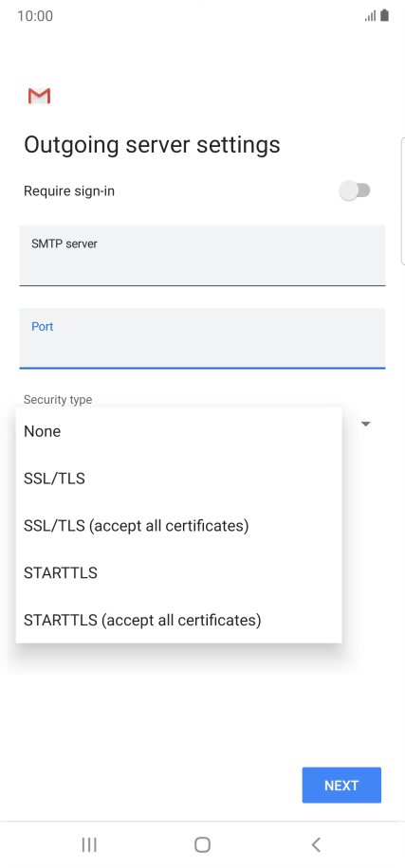The height and width of the screenshot is (868, 405).
Task: Tap the edge panel handle on the right
Action: click(403, 202)
